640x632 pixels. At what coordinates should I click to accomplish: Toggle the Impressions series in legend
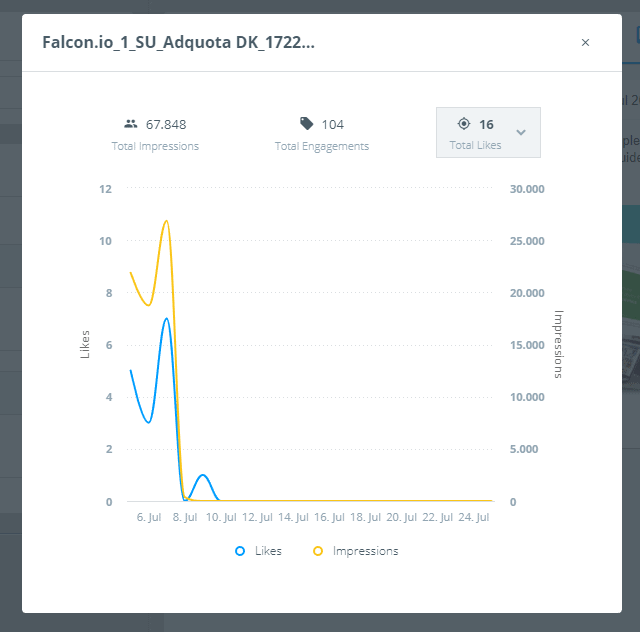tap(356, 551)
